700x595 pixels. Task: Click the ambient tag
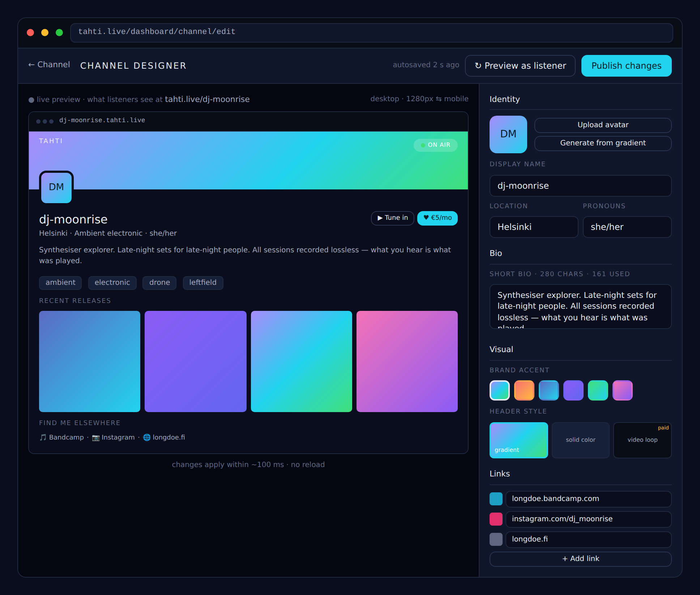pos(60,283)
